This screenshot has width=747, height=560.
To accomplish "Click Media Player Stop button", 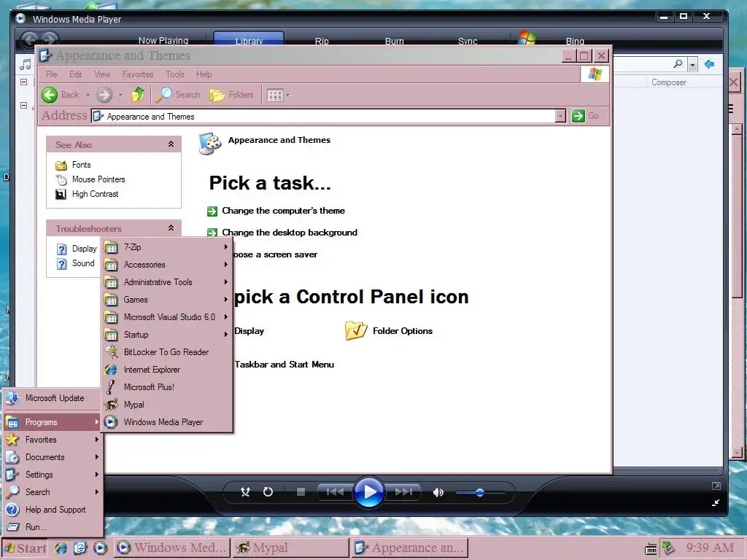I will (x=301, y=492).
